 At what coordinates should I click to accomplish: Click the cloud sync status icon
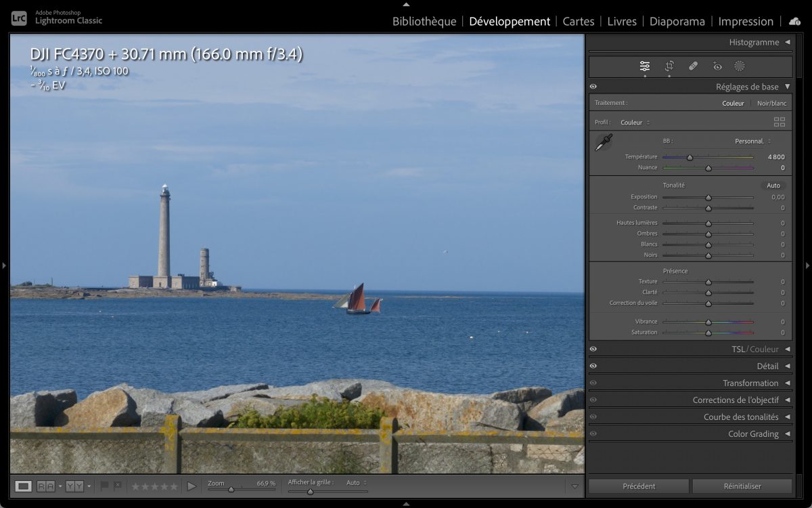point(794,22)
